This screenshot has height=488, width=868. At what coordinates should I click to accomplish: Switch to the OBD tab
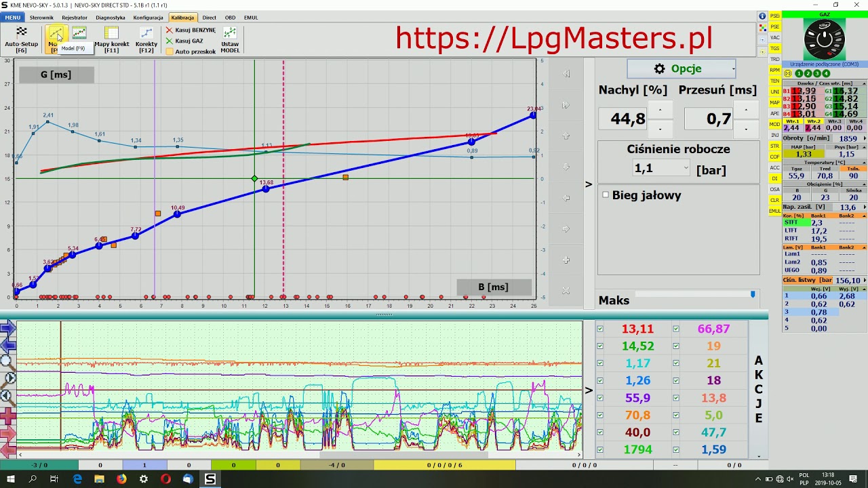230,18
